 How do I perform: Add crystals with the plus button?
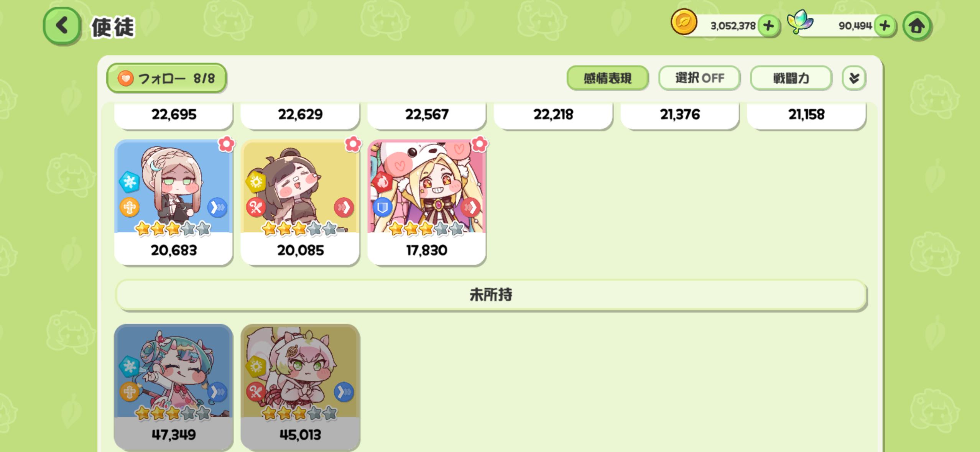(885, 26)
